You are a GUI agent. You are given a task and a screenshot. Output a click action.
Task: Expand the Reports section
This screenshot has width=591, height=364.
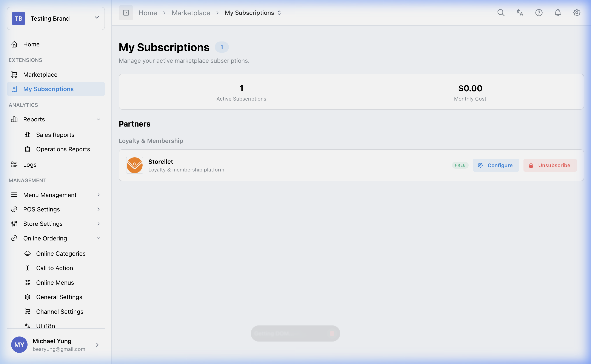[98, 119]
